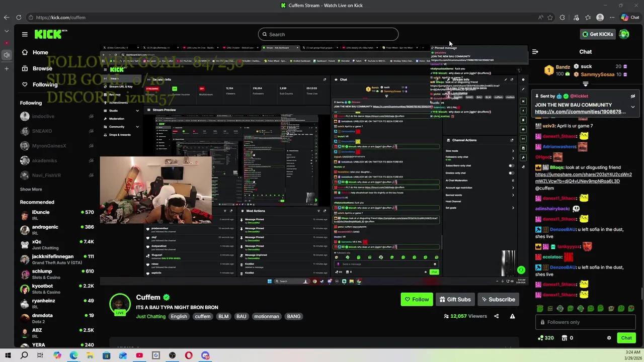
Task: Select offline channel MyronGainesX
Action: (57, 146)
